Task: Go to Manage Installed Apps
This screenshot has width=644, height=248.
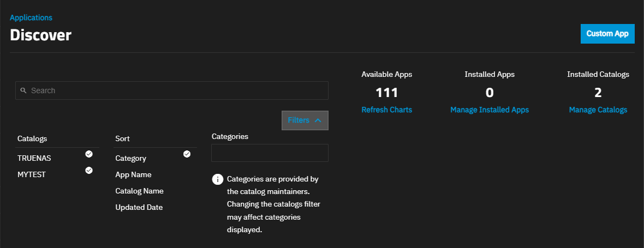Action: coord(489,110)
